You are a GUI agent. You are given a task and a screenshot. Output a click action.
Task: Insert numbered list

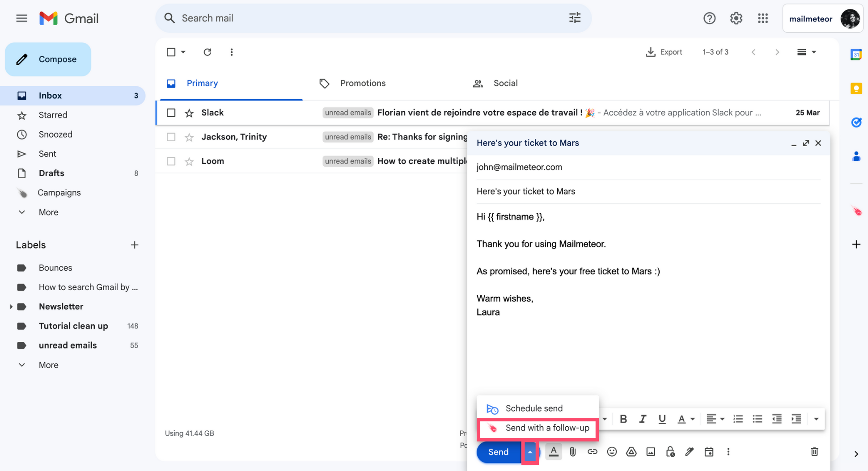pos(738,419)
